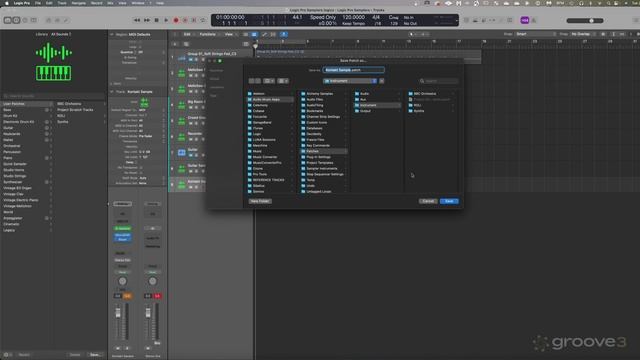640x360 pixels.
Task: Adjust the master volume slider
Action: coord(585,20)
